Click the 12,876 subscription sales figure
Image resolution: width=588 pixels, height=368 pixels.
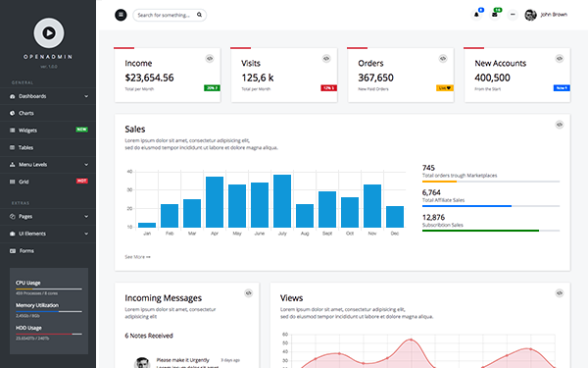(x=433, y=218)
